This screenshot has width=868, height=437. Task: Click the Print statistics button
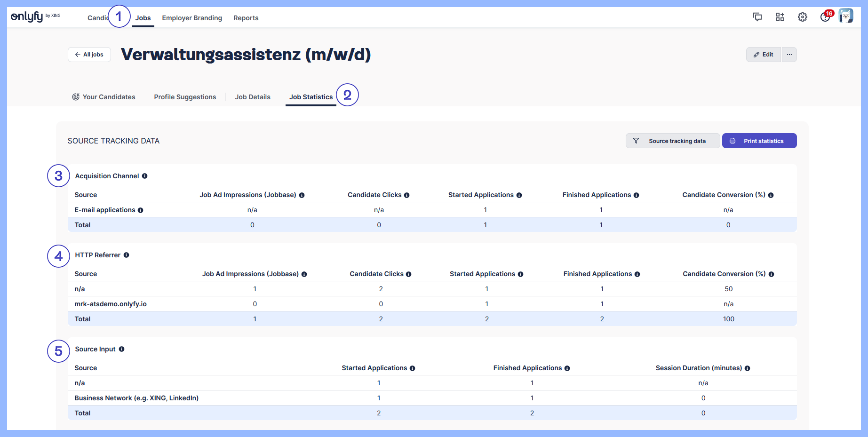759,141
